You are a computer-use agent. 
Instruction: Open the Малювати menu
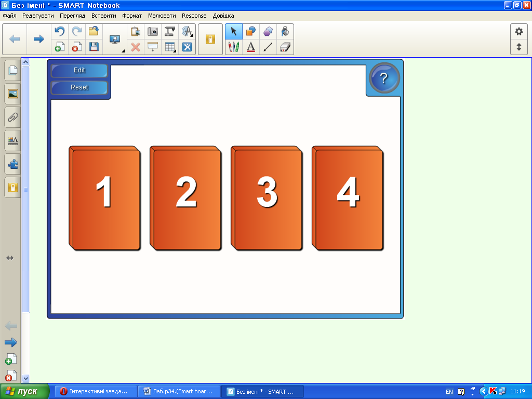[x=162, y=16]
